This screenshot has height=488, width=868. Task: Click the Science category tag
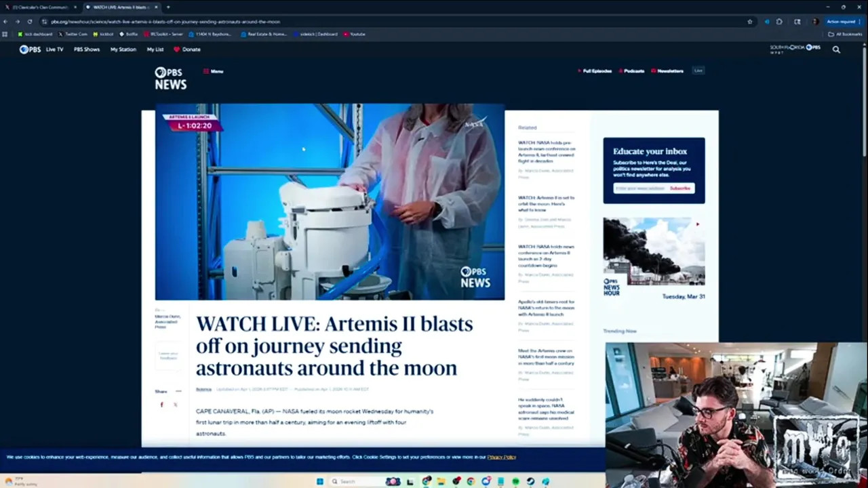[203, 390]
